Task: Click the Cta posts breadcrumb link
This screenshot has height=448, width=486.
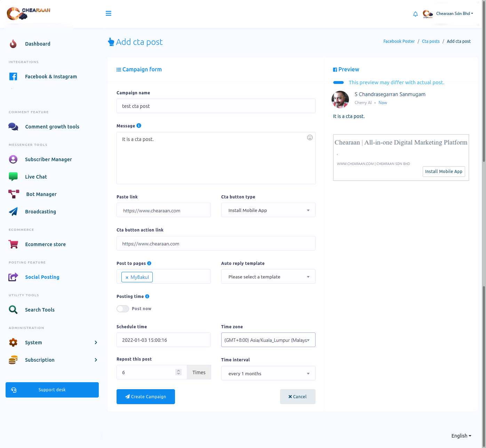Action: pos(431,41)
